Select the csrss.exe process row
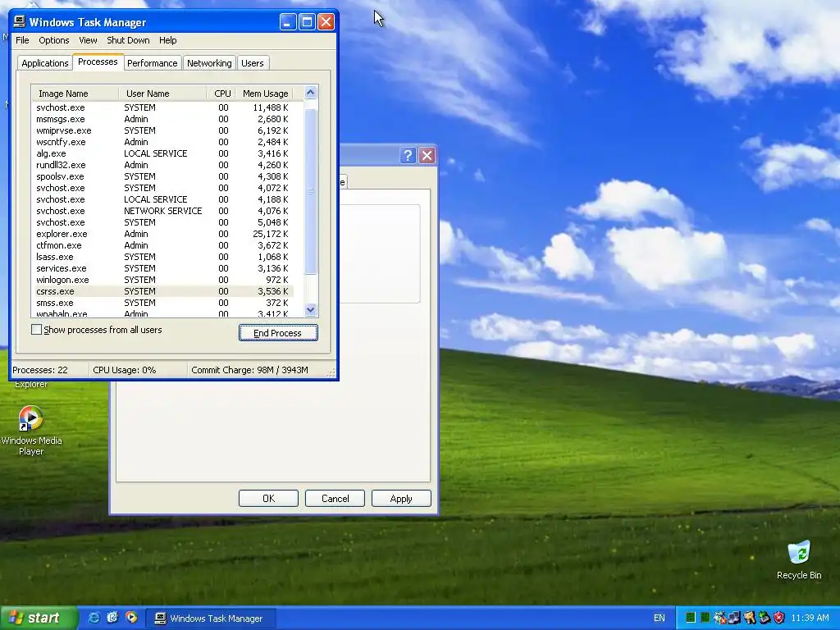The width and height of the screenshot is (840, 630). 163,291
